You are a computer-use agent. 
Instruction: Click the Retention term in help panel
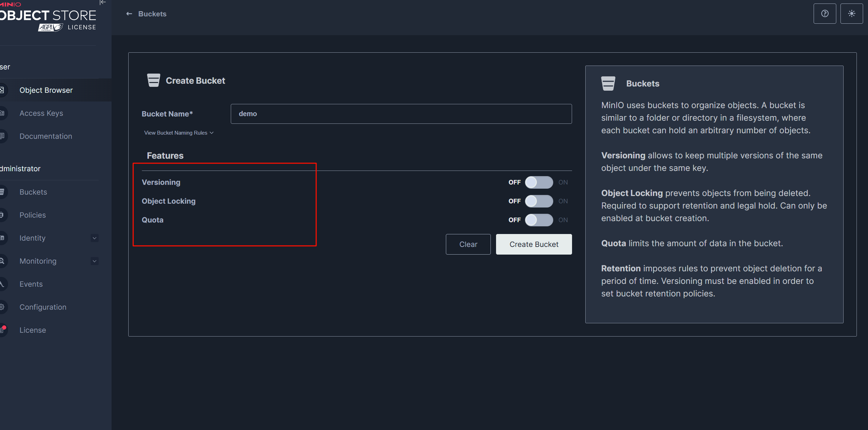(x=621, y=268)
